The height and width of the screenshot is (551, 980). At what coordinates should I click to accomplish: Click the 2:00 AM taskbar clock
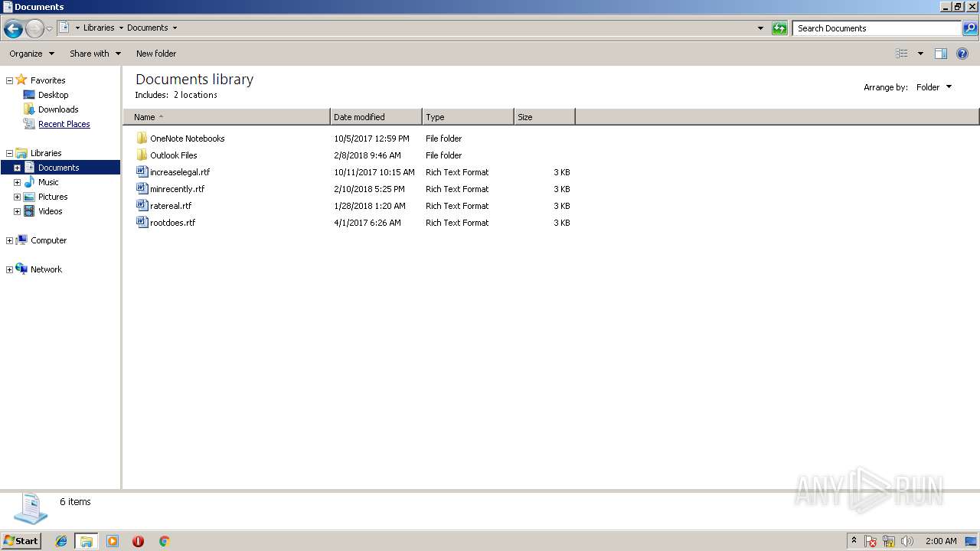(x=941, y=541)
